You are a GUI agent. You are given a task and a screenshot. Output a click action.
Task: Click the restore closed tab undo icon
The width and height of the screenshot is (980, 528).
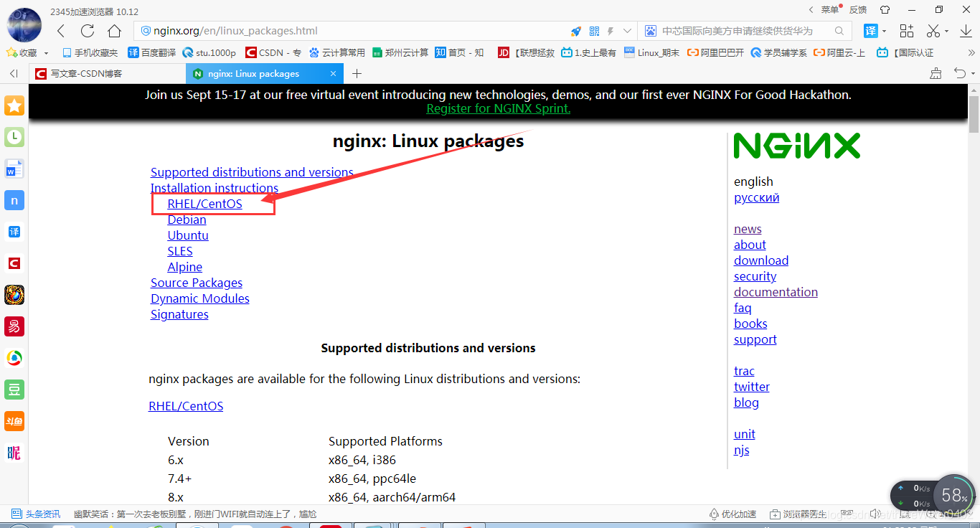click(959, 73)
